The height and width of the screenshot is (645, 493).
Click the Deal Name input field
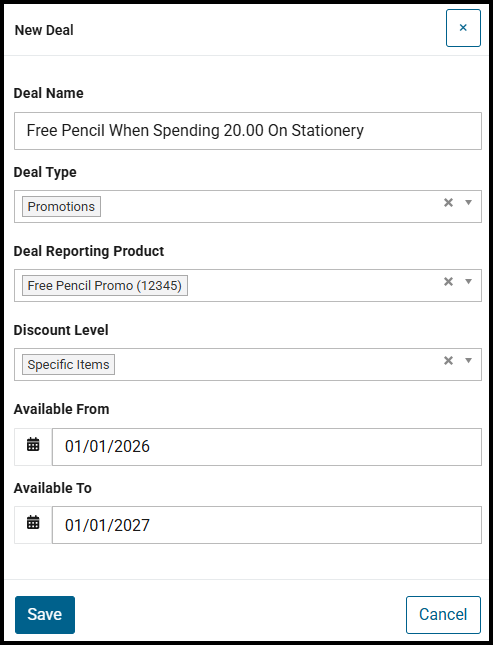[248, 131]
